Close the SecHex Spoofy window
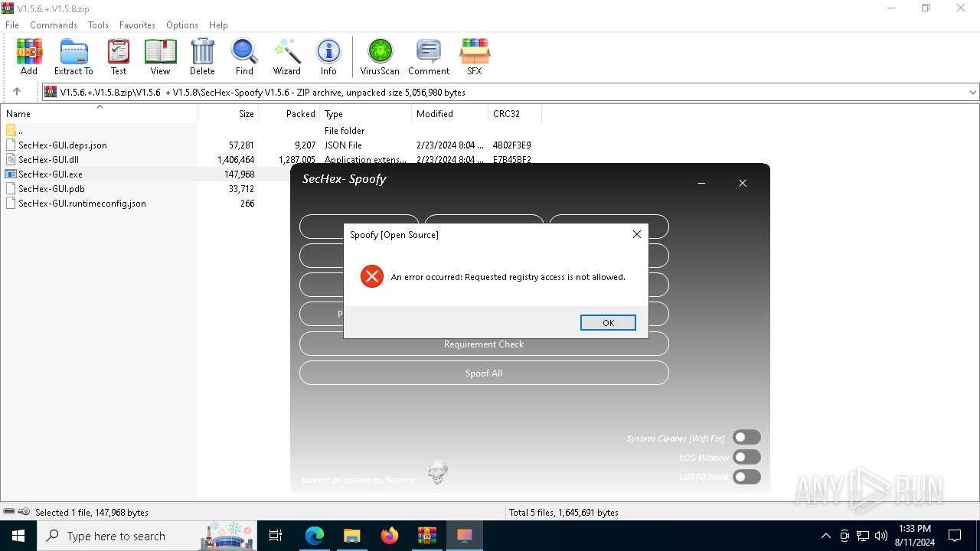980x551 pixels. (x=743, y=183)
